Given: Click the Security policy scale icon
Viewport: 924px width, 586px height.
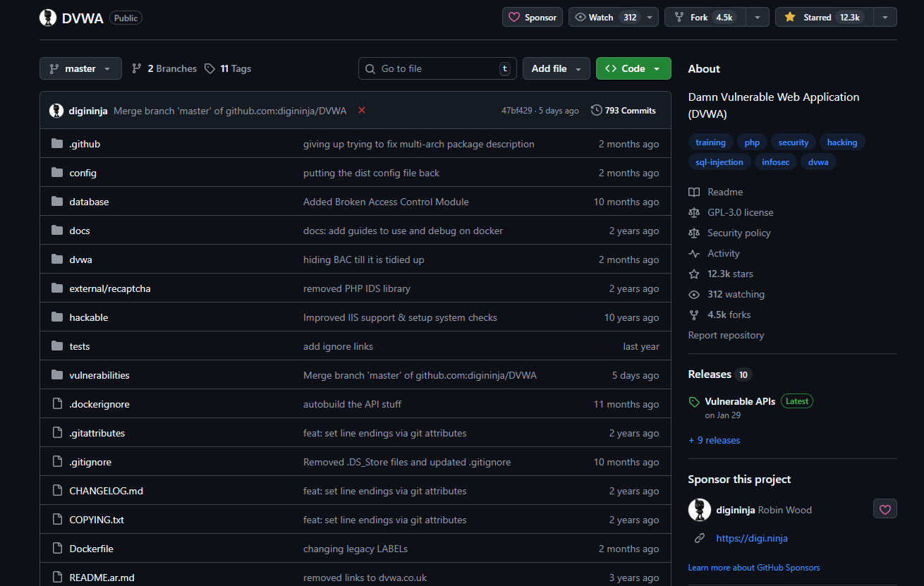Looking at the screenshot, I should click(694, 233).
